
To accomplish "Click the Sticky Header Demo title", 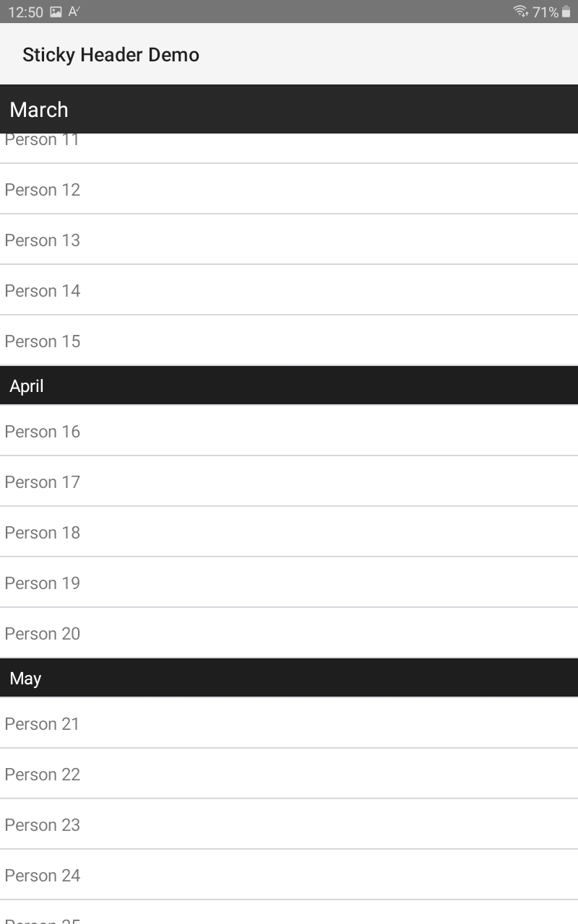I will pos(111,55).
